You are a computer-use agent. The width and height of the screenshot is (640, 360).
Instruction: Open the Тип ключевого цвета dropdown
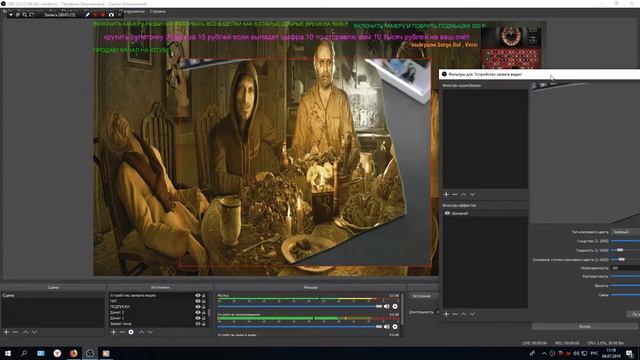625,232
